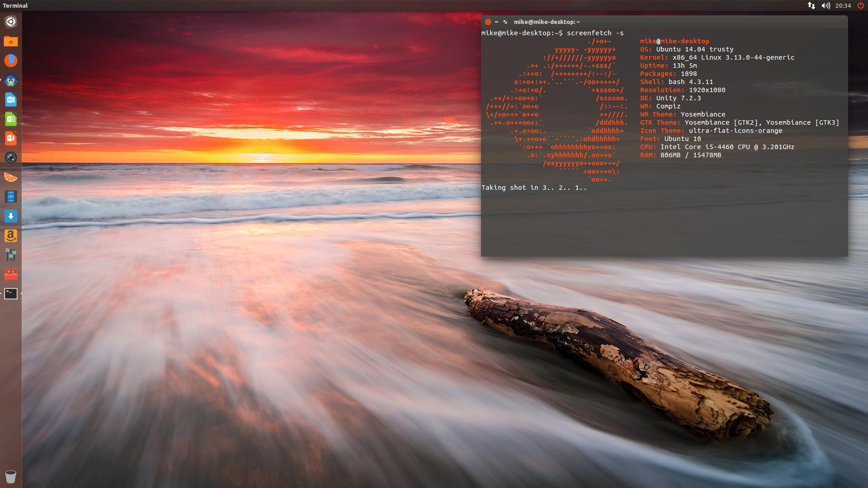This screenshot has height=488, width=868.
Task: Click the GTK Theme line
Action: click(740, 122)
